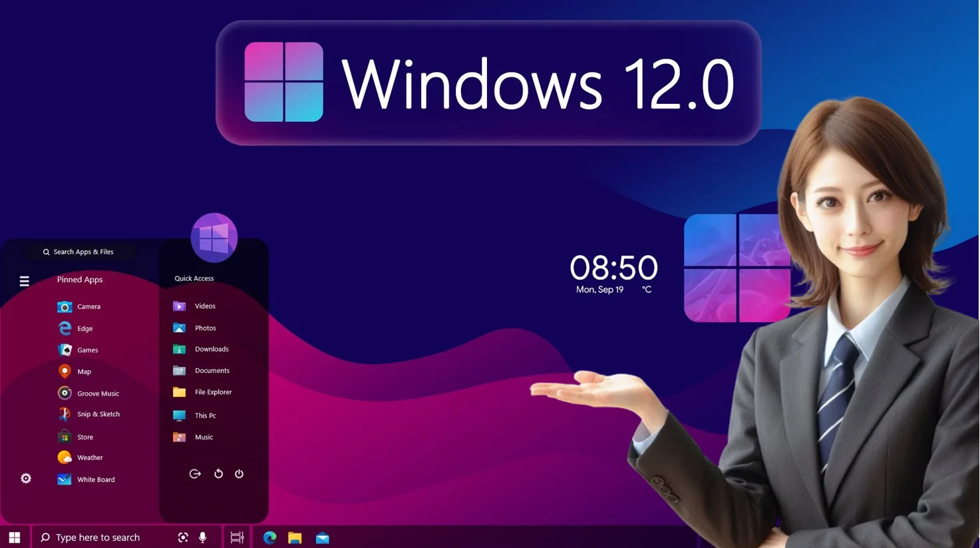This screenshot has width=980, height=548.
Task: Click the Snip & Sketch label
Action: [x=98, y=414]
